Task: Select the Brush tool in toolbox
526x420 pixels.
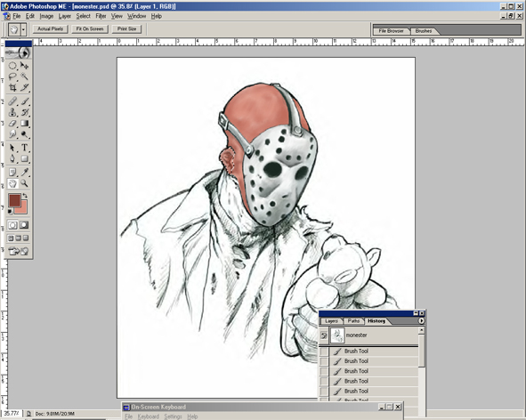Action: click(x=25, y=101)
